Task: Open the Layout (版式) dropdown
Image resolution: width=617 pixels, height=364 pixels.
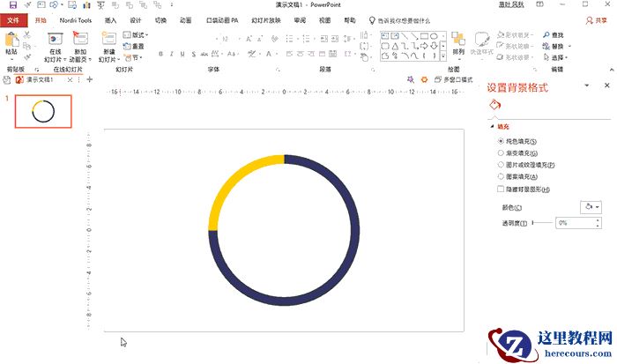Action: pyautogui.click(x=136, y=35)
